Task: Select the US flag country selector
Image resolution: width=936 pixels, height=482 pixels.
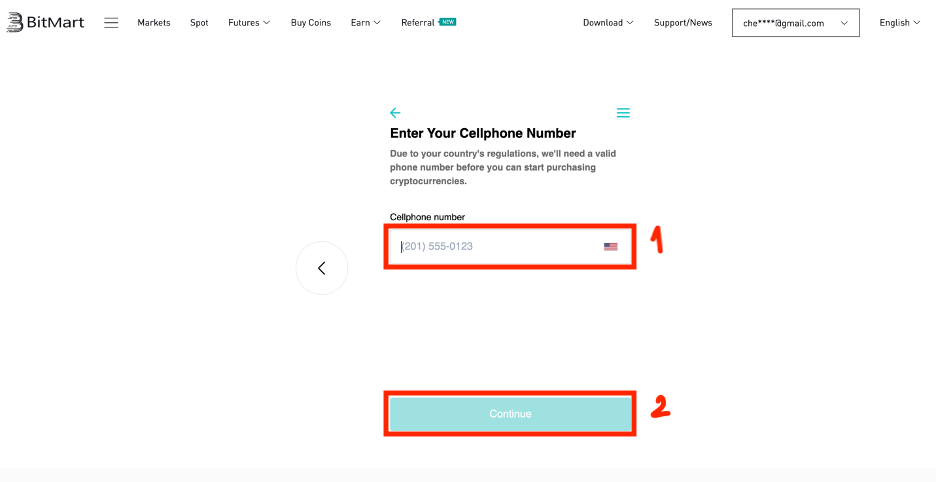Action: click(611, 247)
